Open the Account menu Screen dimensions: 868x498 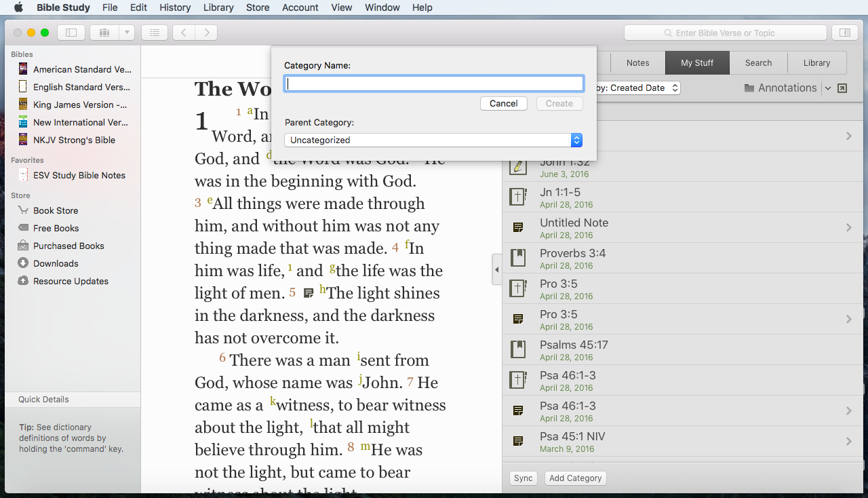point(300,7)
